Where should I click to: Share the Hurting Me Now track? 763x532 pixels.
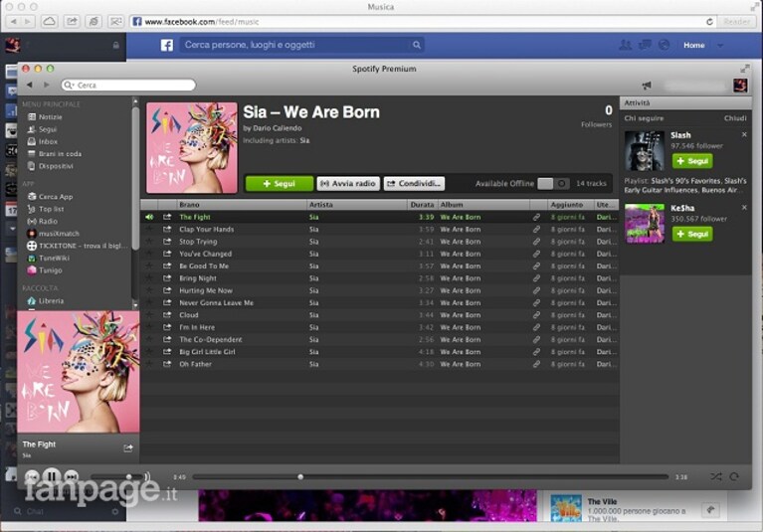pyautogui.click(x=167, y=290)
